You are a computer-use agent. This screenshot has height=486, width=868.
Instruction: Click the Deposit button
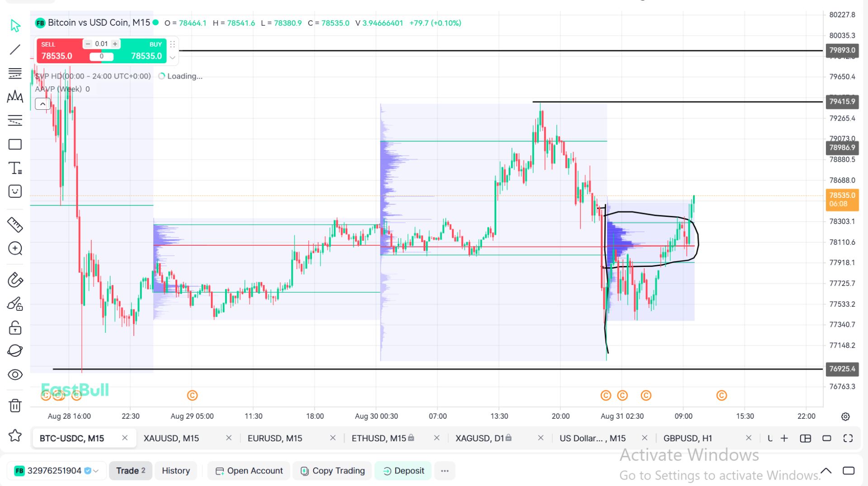click(x=403, y=471)
